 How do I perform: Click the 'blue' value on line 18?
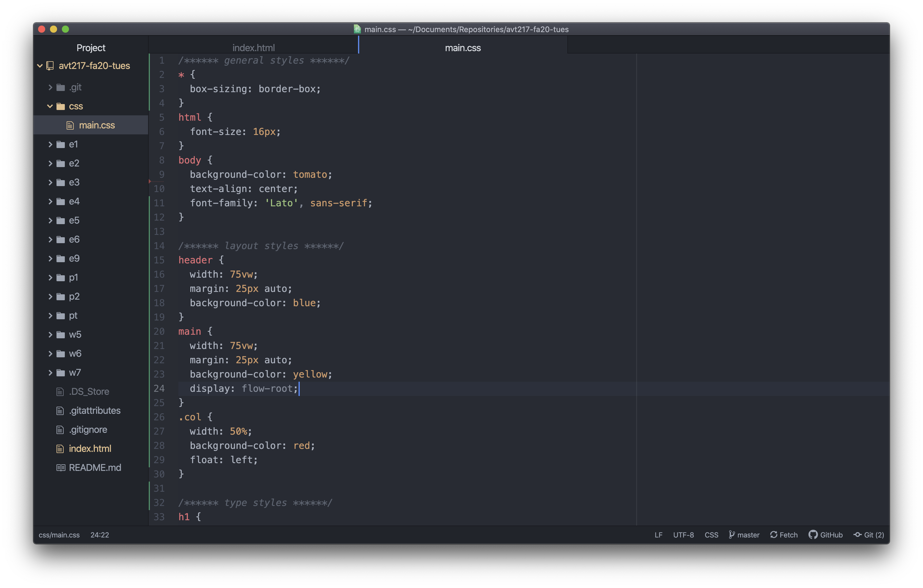pos(304,303)
